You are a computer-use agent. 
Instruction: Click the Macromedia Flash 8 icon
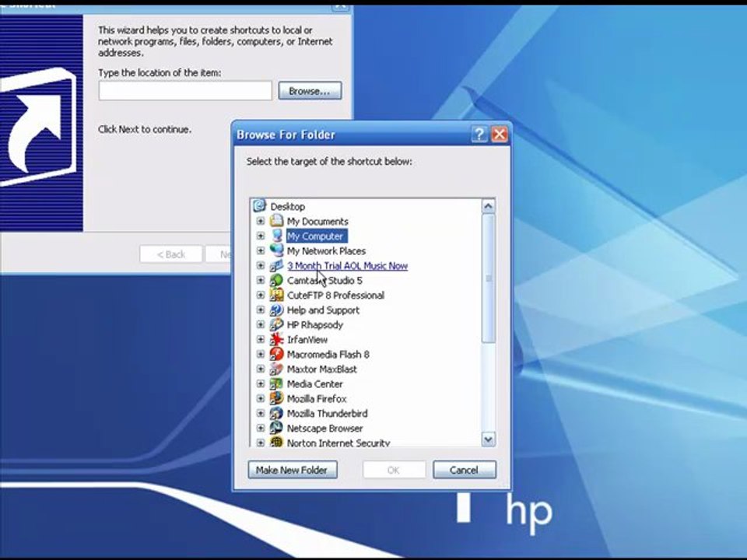coord(276,354)
